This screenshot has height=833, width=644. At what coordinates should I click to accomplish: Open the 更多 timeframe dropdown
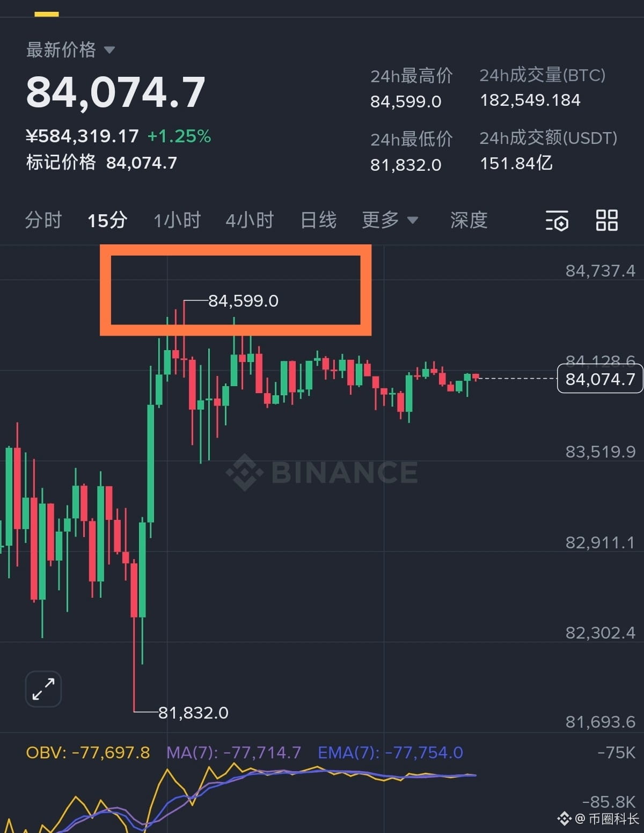pos(390,220)
